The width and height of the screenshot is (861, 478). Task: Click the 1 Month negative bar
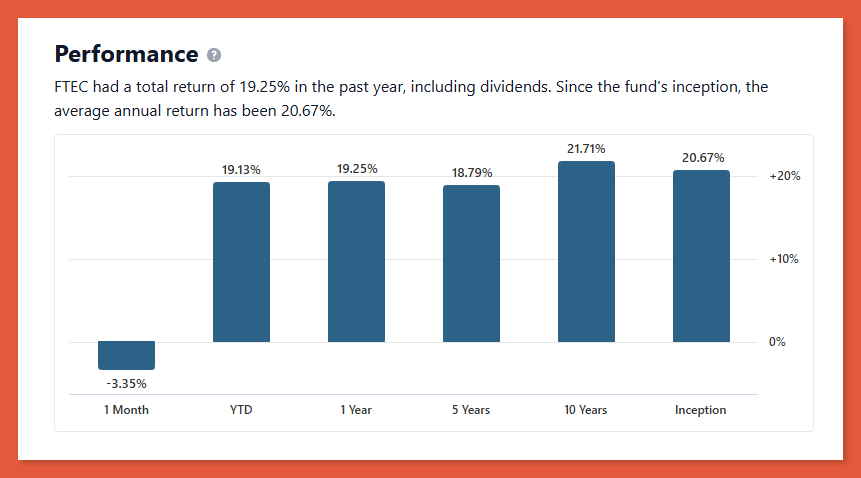pos(126,355)
